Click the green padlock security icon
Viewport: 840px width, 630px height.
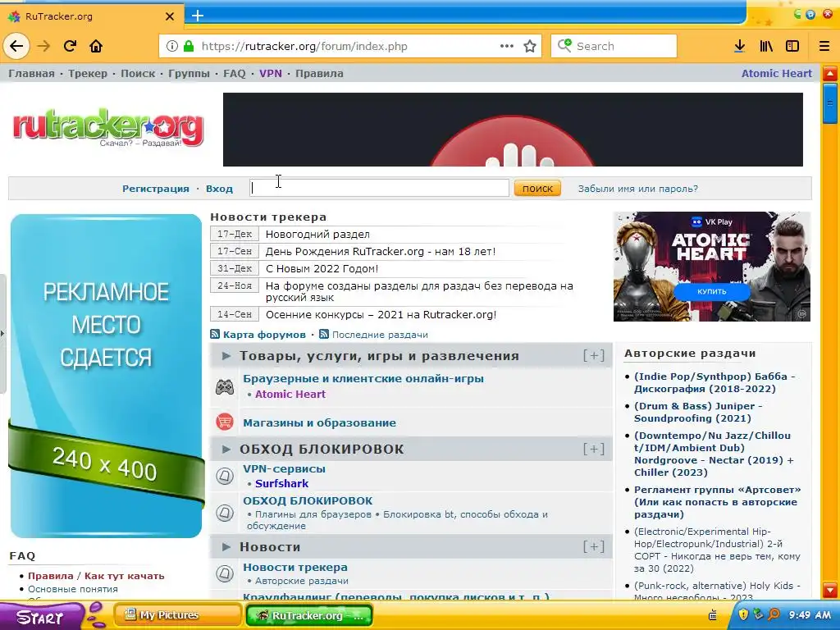[x=189, y=46]
